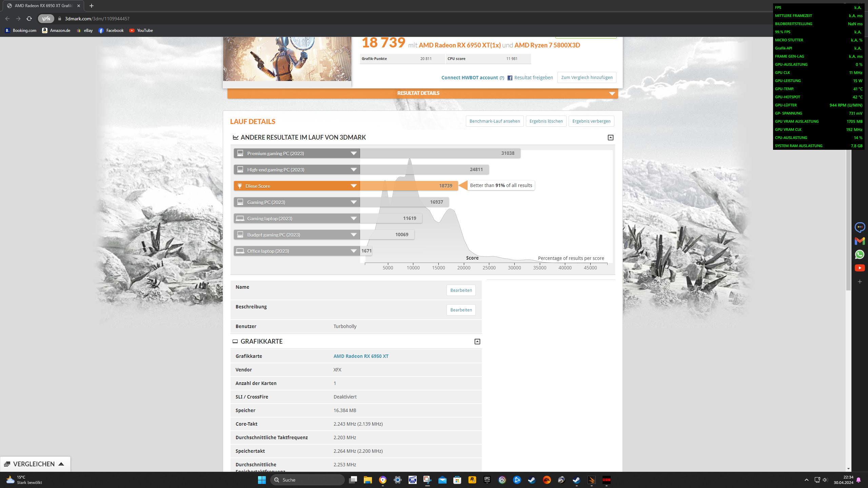Image resolution: width=868 pixels, height=488 pixels.
Task: Expand the Gaming laptop (2023) dropdown
Action: click(x=354, y=219)
